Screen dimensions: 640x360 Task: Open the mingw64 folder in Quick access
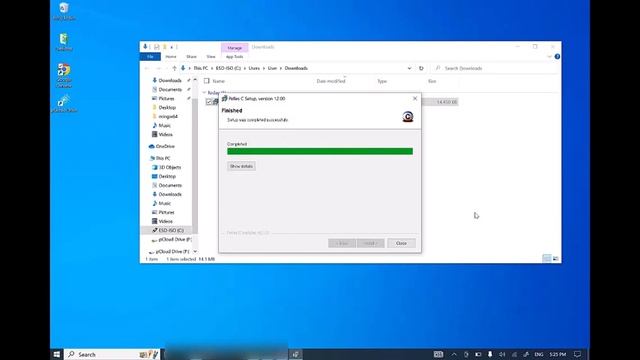pyautogui.click(x=165, y=116)
